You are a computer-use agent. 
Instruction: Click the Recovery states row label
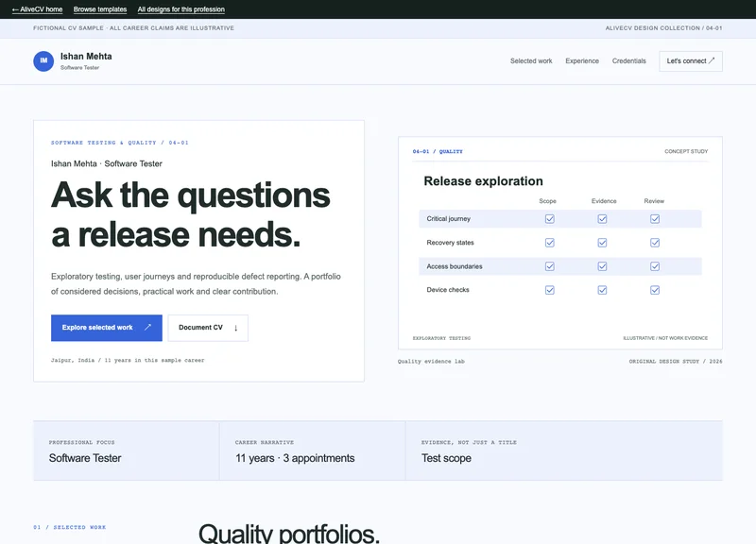(450, 243)
